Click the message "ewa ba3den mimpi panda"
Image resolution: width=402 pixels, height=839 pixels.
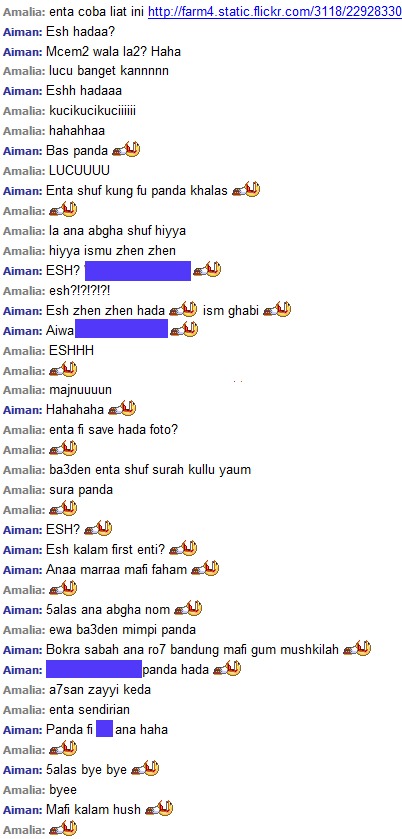pyautogui.click(x=122, y=629)
